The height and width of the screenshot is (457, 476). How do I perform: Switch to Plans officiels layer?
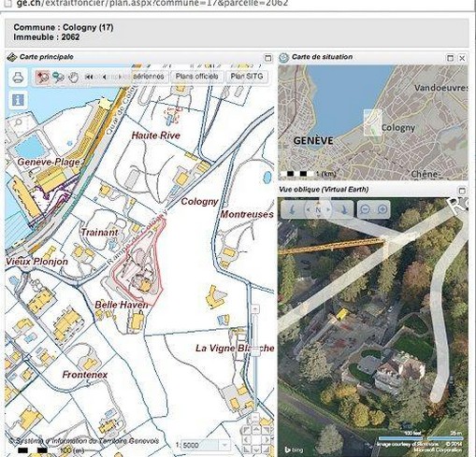click(196, 77)
